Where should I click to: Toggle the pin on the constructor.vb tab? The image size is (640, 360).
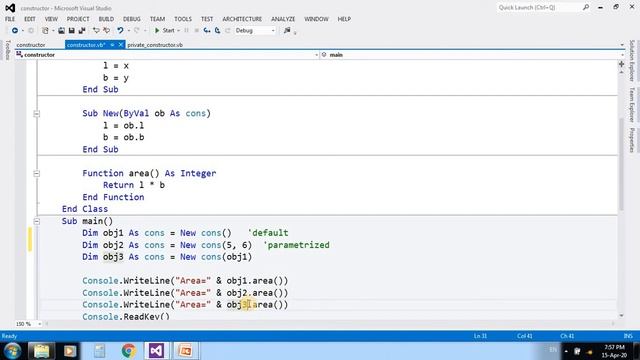(x=112, y=45)
